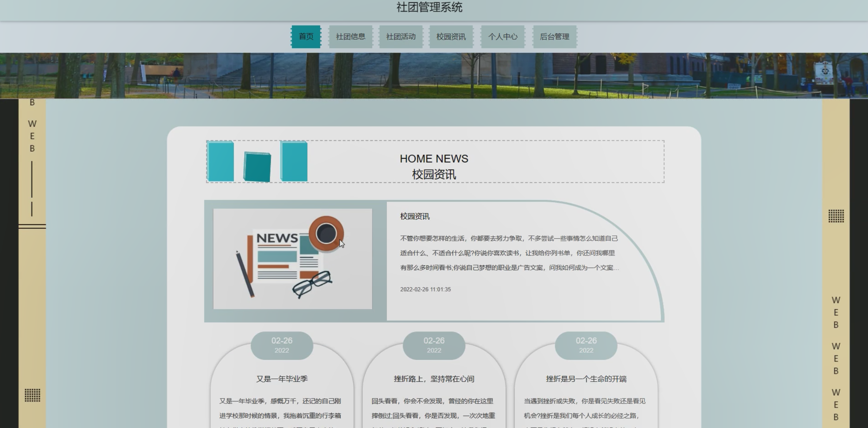Click the NEWS newspaper thumbnail image

pyautogui.click(x=292, y=259)
